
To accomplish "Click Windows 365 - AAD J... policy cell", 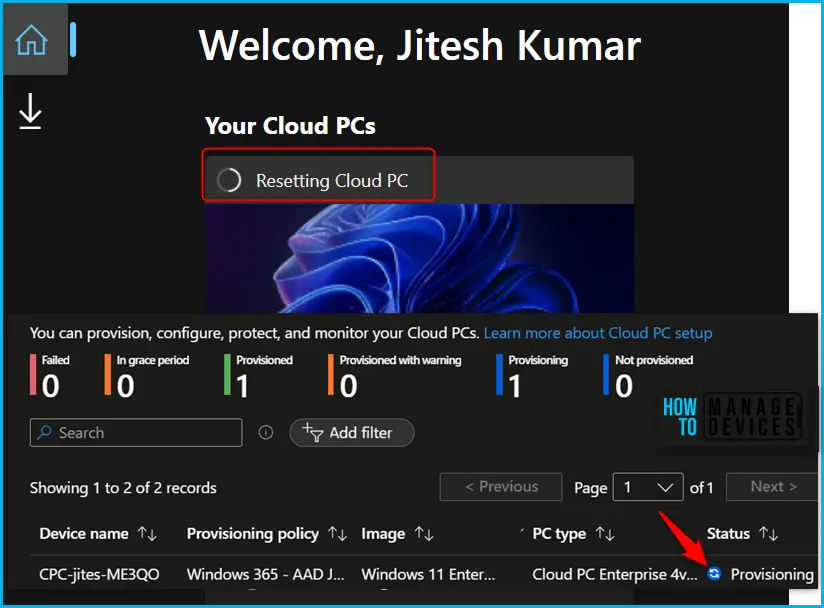I will (266, 574).
